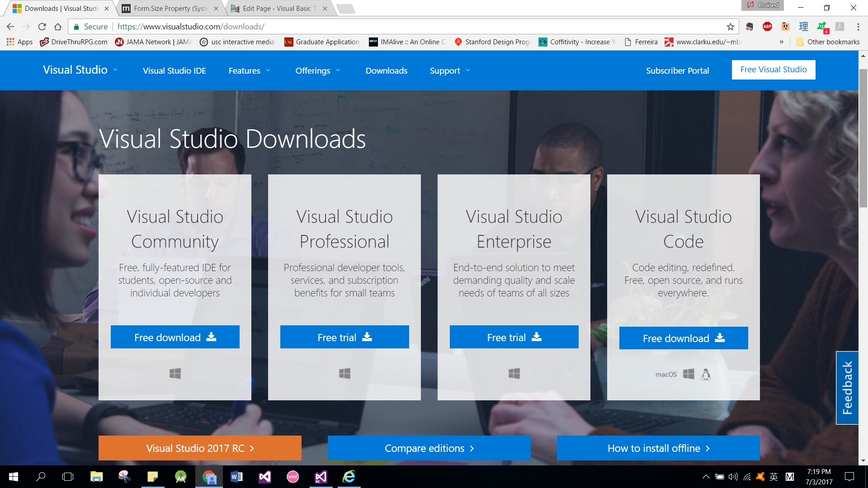Open the Windows Start menu
Image resolution: width=868 pixels, height=488 pixels.
click(14, 477)
